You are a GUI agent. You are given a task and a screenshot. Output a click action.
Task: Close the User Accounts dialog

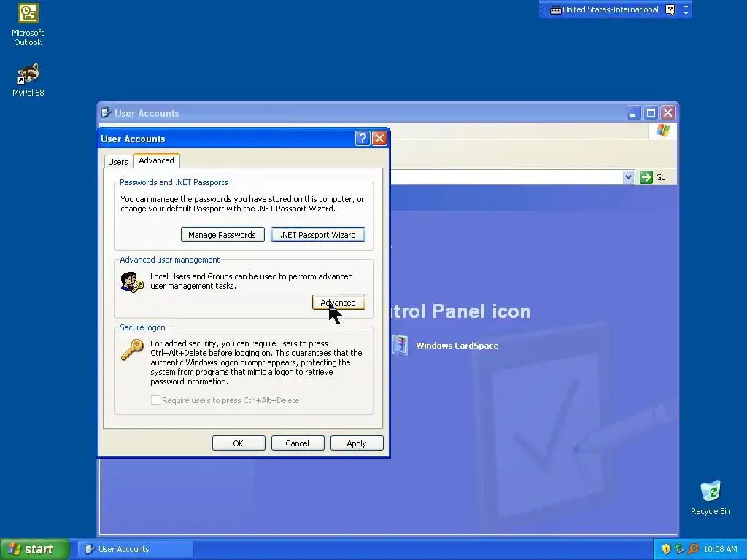[379, 139]
